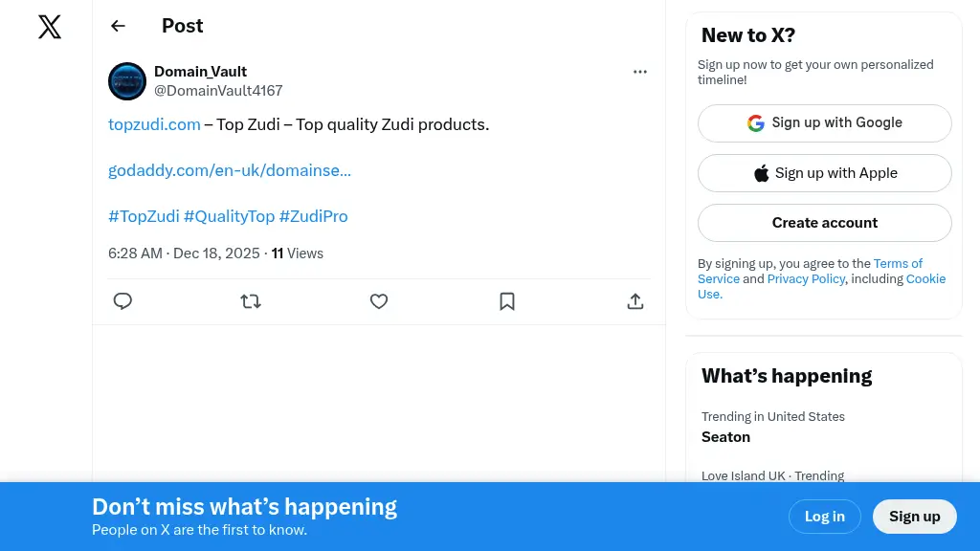Choose Sign up with Apple
980x551 pixels.
824,173
